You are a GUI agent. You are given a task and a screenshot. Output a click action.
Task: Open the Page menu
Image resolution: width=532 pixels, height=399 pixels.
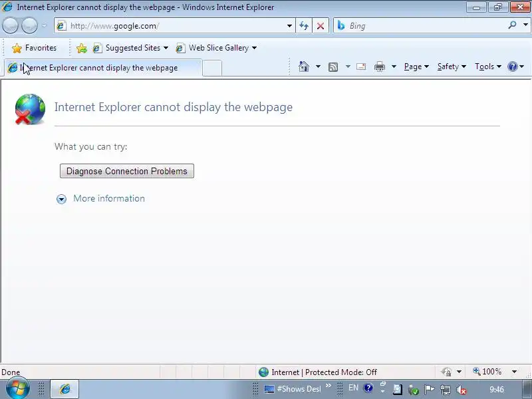click(416, 66)
